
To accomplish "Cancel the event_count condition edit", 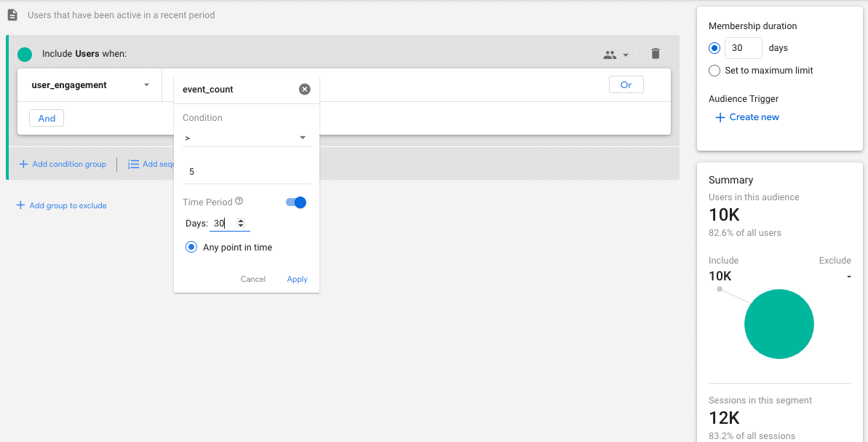I will (252, 279).
